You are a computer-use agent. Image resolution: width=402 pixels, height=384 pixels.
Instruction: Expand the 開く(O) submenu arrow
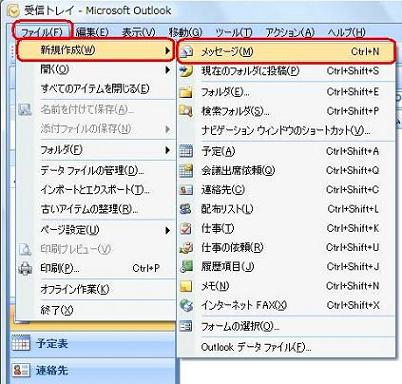(x=167, y=70)
